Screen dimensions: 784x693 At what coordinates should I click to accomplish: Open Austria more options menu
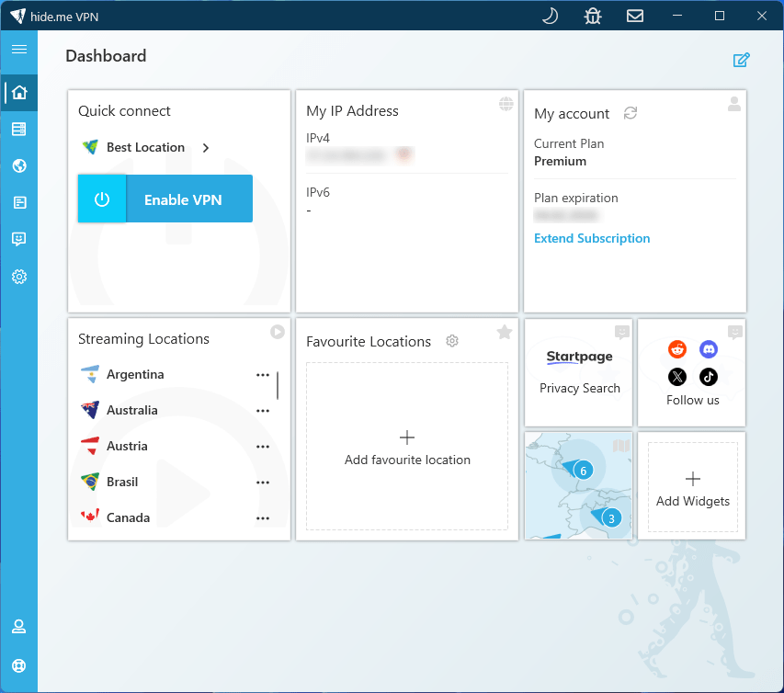coord(263,447)
